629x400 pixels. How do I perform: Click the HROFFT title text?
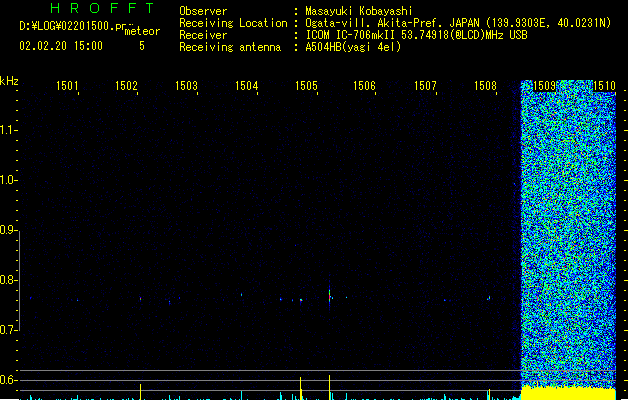click(x=102, y=8)
